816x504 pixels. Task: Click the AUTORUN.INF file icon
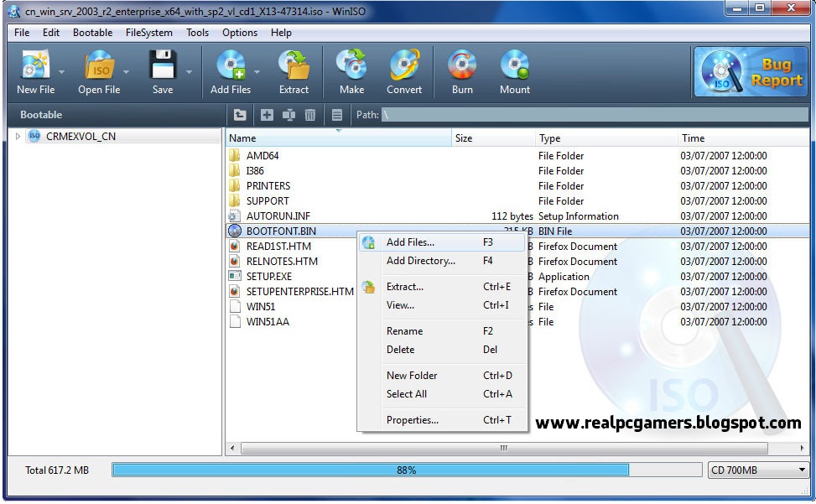235,216
